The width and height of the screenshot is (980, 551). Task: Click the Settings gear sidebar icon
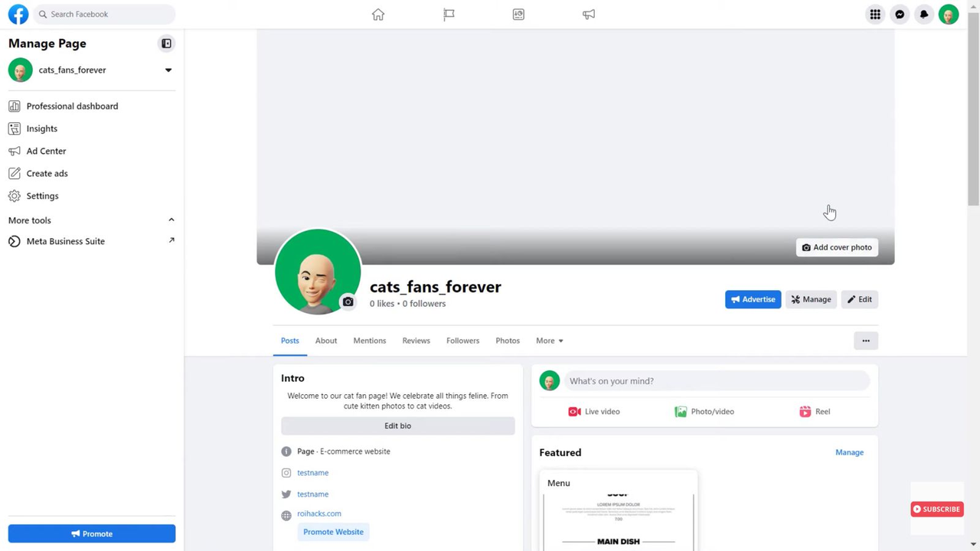click(15, 196)
